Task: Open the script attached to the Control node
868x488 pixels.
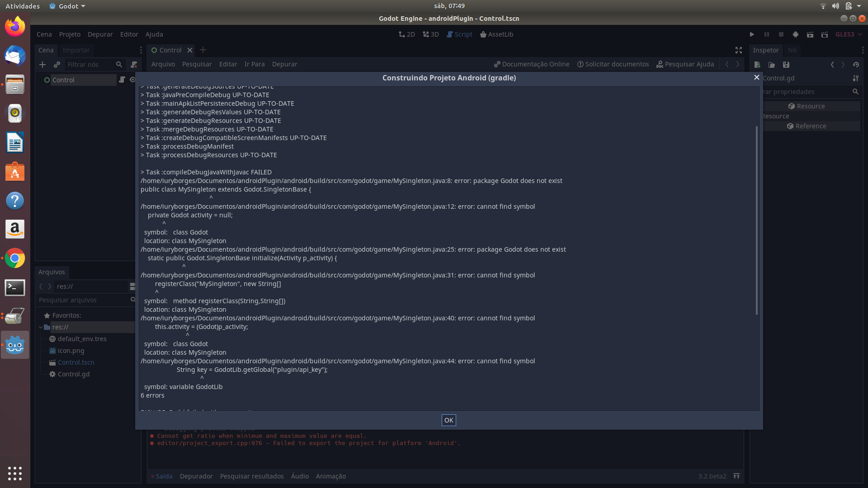Action: (123, 80)
